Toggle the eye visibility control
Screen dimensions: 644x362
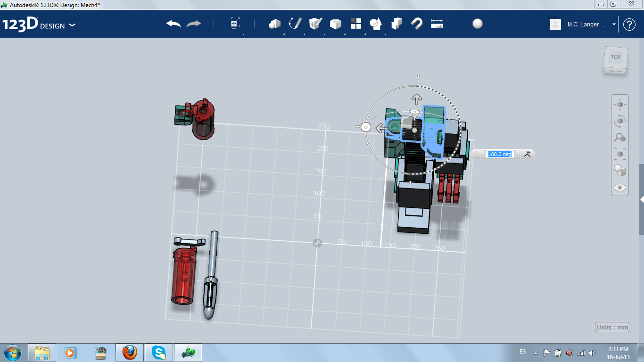[620, 187]
